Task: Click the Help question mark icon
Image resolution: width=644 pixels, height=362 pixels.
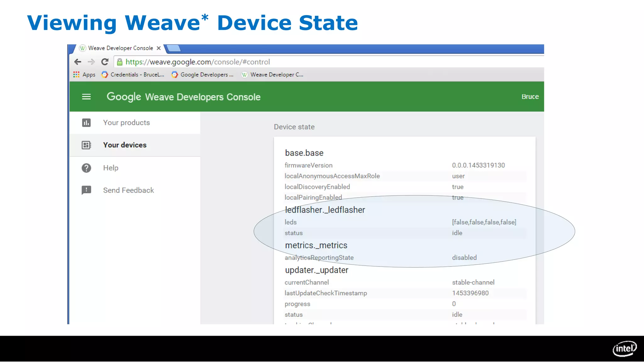Action: [86, 168]
